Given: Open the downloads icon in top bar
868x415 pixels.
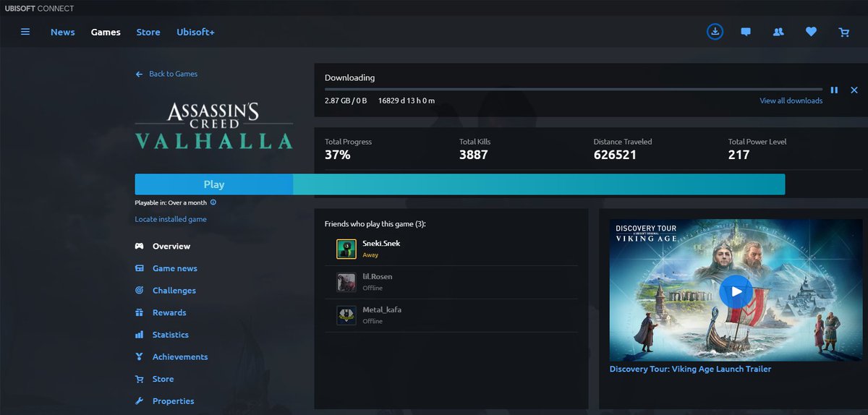Looking at the screenshot, I should click(x=715, y=32).
